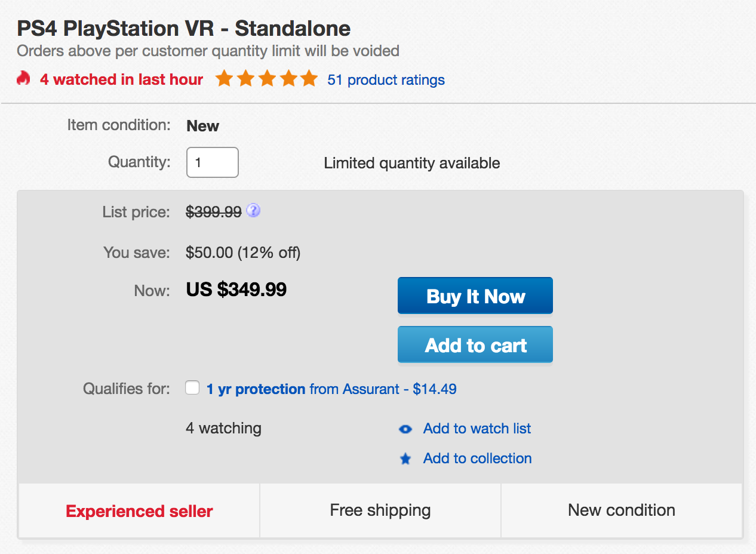Click the star icon beside collection

405,459
